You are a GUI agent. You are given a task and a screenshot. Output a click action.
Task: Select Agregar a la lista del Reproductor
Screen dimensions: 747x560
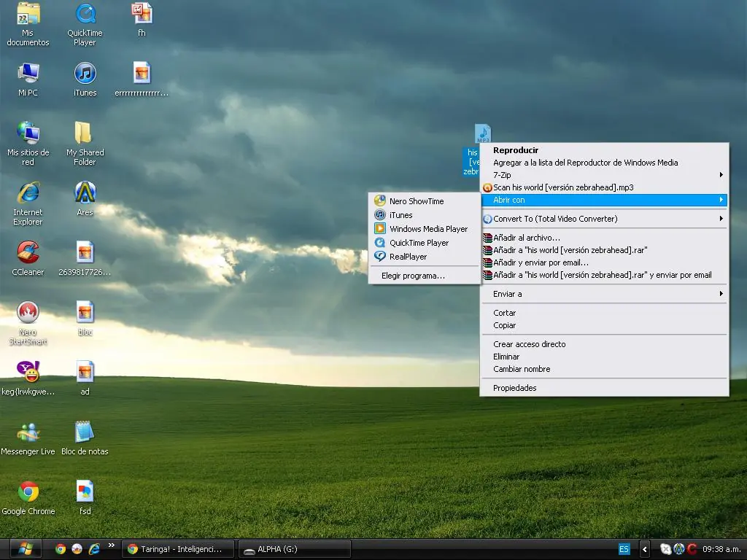(604, 163)
